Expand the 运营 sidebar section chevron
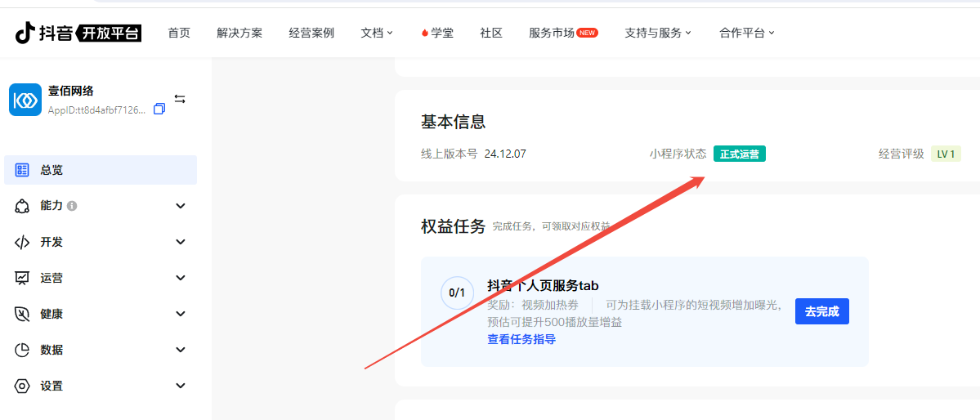980x420 pixels. tap(181, 278)
